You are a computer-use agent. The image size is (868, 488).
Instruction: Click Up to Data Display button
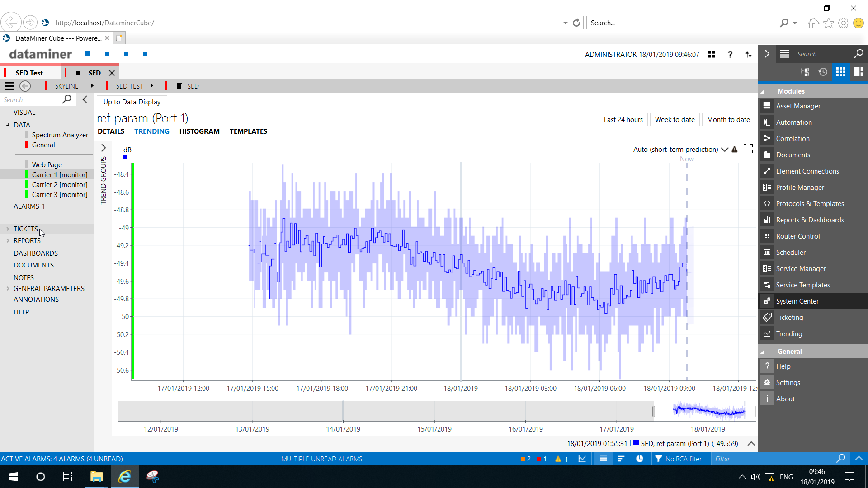pyautogui.click(x=132, y=102)
